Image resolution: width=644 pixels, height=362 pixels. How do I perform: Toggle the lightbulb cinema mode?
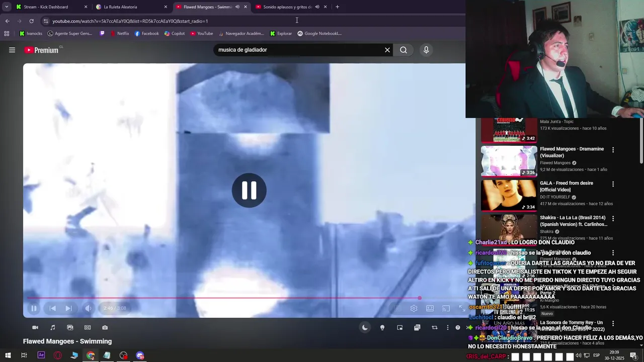pos(382,327)
